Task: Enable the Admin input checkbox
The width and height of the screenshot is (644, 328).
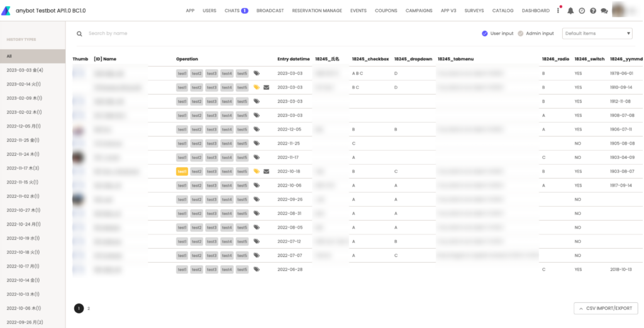Action: (520, 33)
